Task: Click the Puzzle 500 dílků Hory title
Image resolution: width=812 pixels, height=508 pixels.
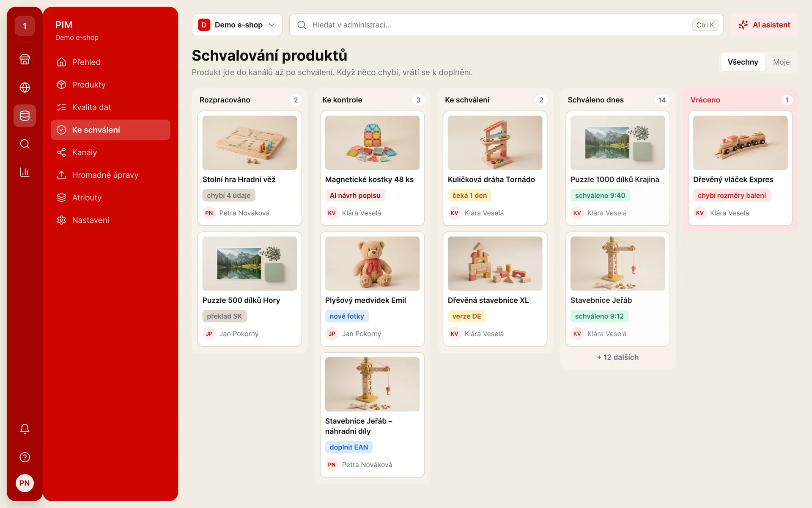Action: 241,300
